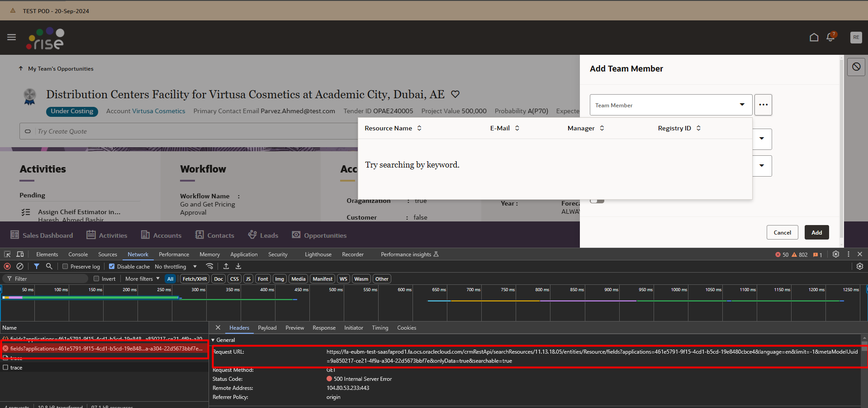Image resolution: width=868 pixels, height=408 pixels.
Task: Sort by the Resource Name column
Action: 393,128
